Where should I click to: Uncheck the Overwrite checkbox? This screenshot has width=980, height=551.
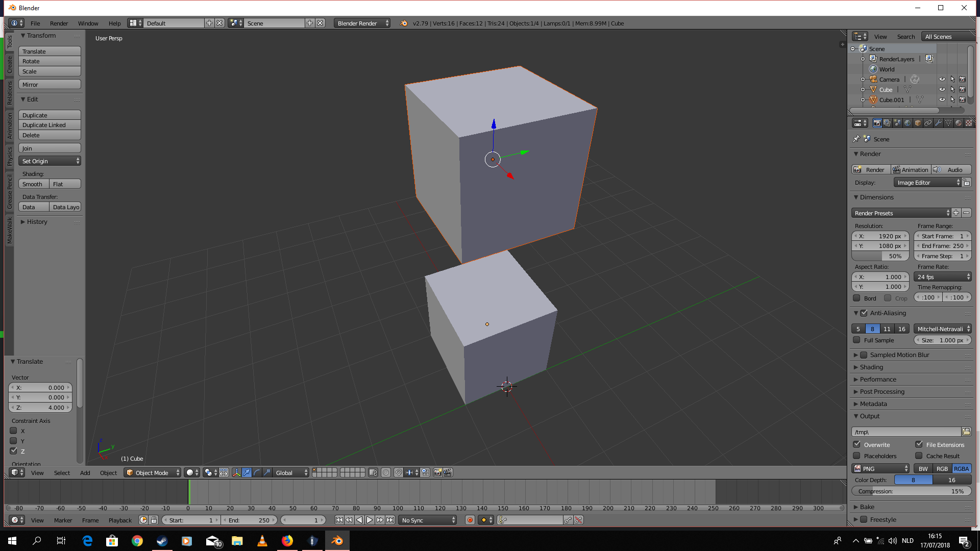point(857,444)
